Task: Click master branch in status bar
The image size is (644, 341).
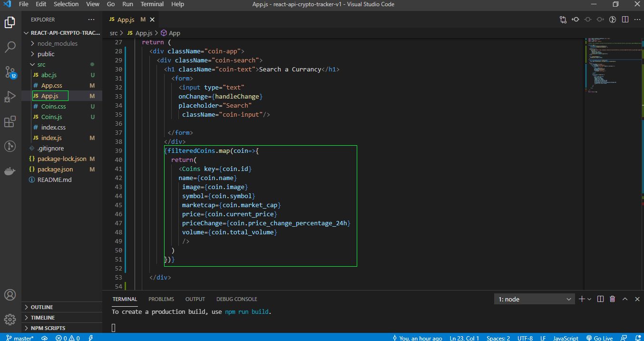Action: pos(20,338)
